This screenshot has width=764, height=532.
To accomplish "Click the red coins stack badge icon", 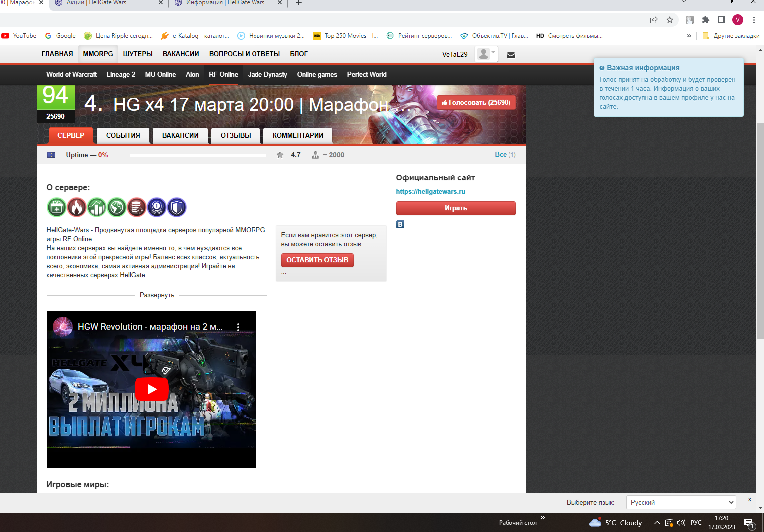I will (137, 207).
